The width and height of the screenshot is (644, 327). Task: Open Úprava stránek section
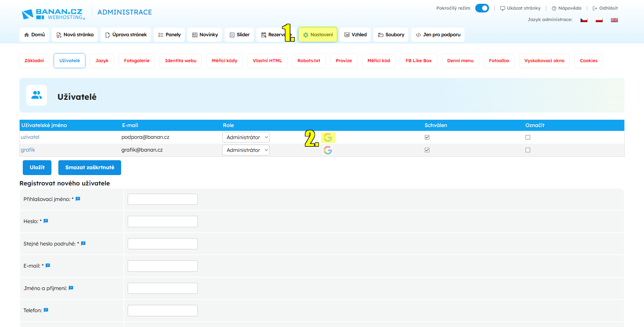(126, 35)
